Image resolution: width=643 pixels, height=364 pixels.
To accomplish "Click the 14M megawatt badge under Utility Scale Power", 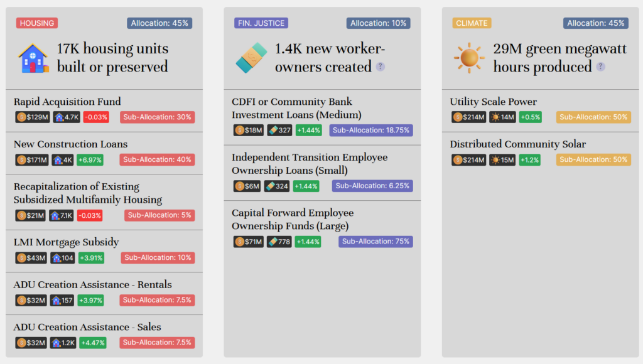I will coord(503,117).
